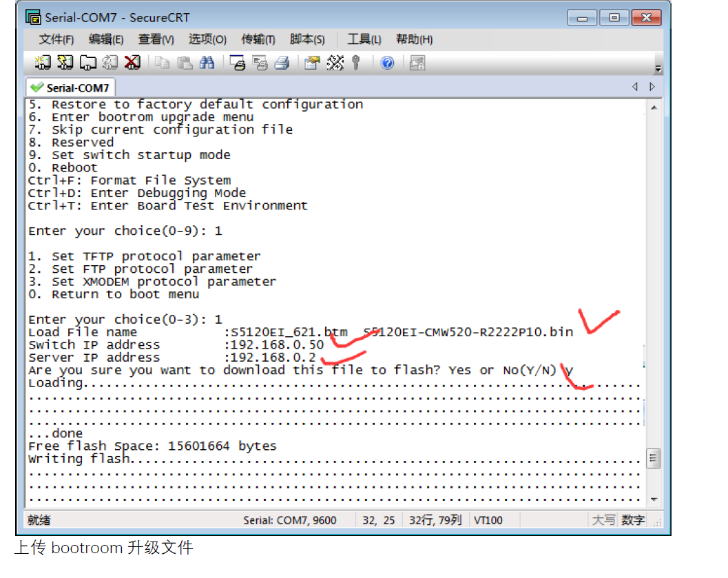Click the Print Screen icon
728x578 pixels.
[x=237, y=63]
